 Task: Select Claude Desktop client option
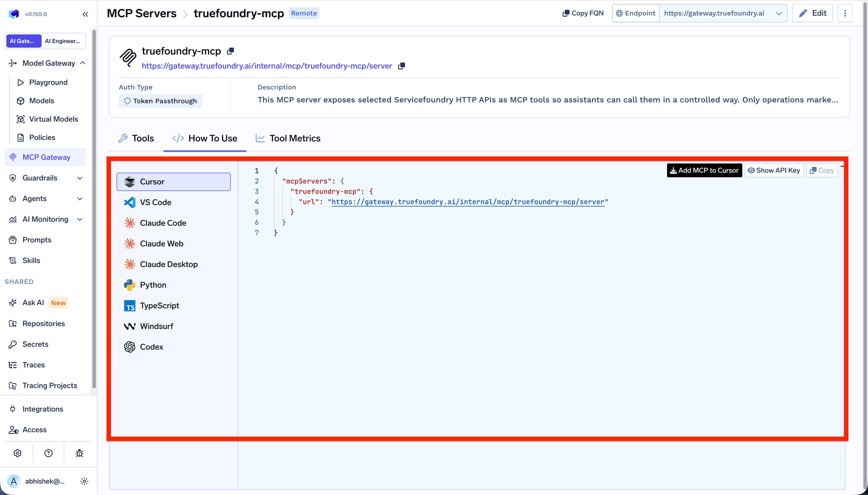(174, 264)
